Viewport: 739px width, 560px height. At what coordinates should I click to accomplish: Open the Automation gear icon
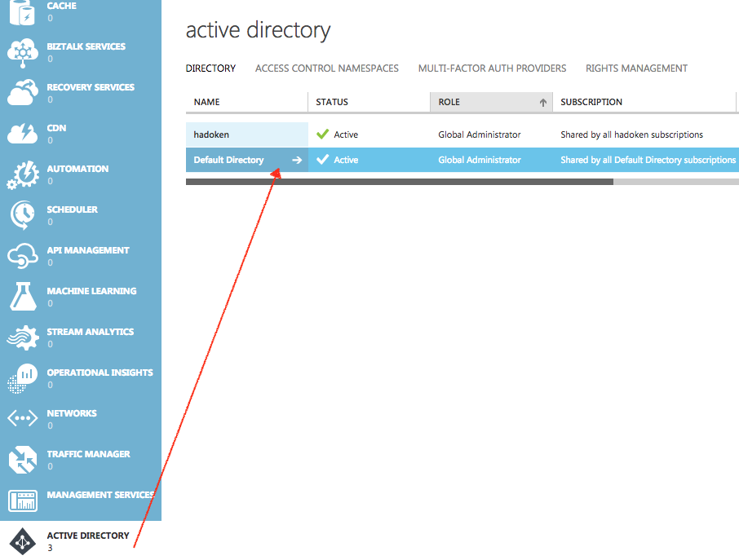[23, 174]
